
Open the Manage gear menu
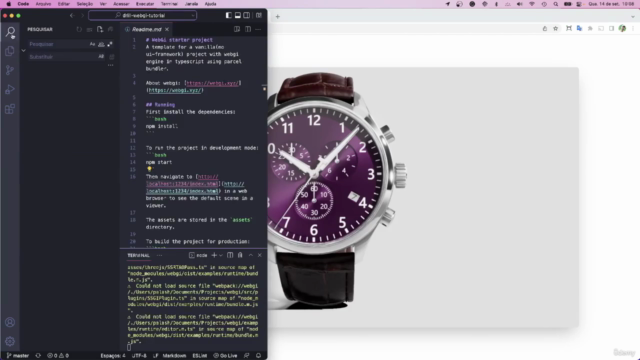[10, 341]
